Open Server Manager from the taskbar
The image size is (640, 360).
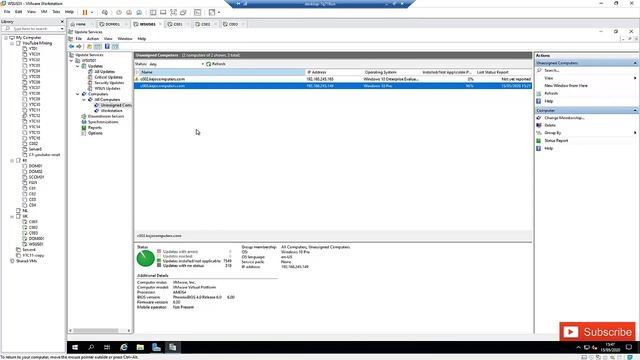coord(156,347)
